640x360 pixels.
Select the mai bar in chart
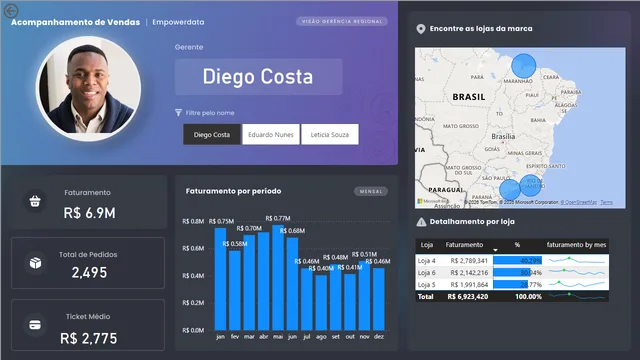pyautogui.click(x=278, y=278)
